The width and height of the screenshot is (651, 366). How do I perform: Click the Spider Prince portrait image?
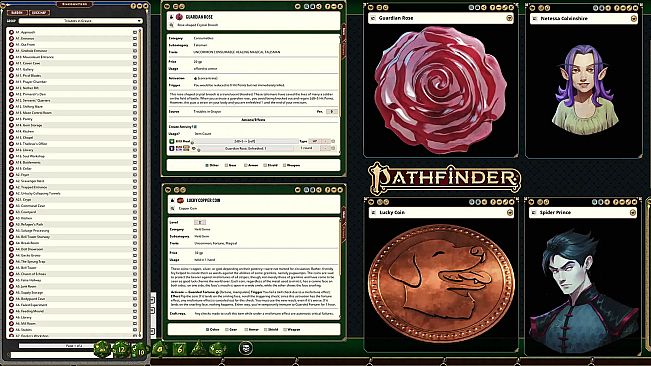point(583,290)
